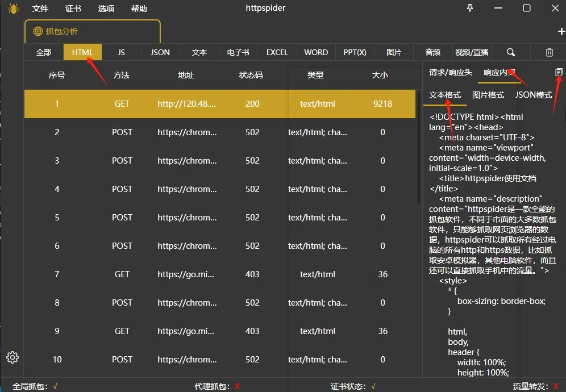
Task: Click globe icon on 抓包分析 tab
Action: click(x=38, y=31)
